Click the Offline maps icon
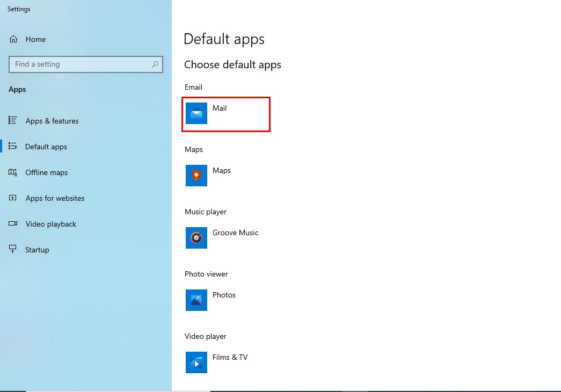 click(x=13, y=172)
